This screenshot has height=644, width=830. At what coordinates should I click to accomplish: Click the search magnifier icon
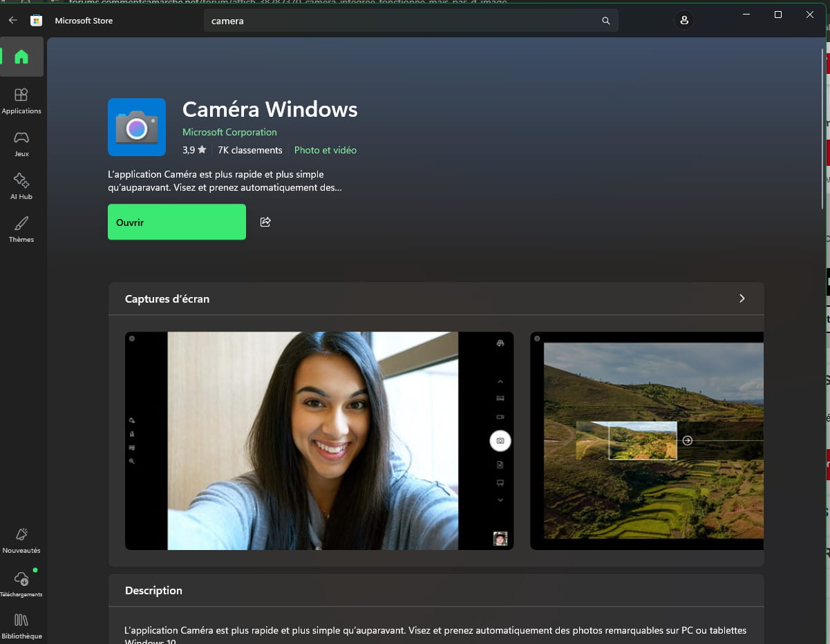(x=605, y=21)
